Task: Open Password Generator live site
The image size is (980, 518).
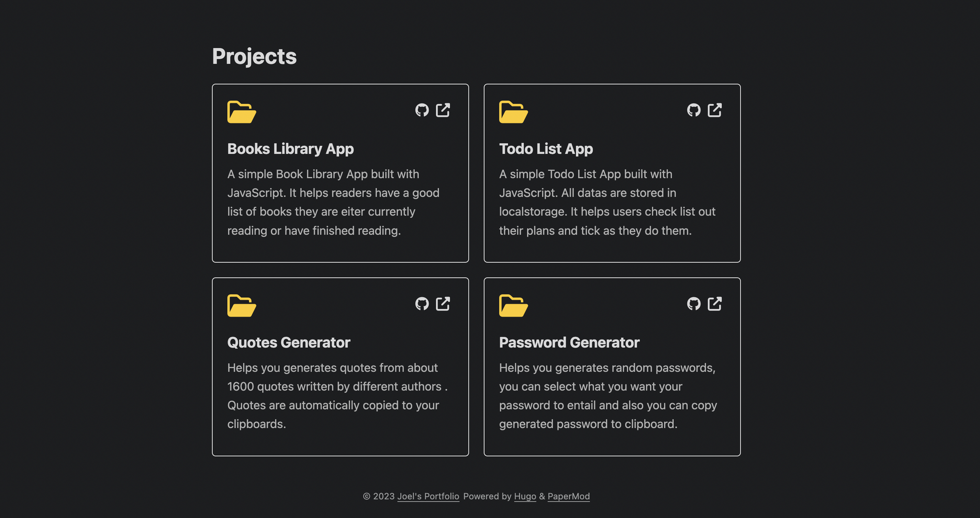Action: pos(715,304)
